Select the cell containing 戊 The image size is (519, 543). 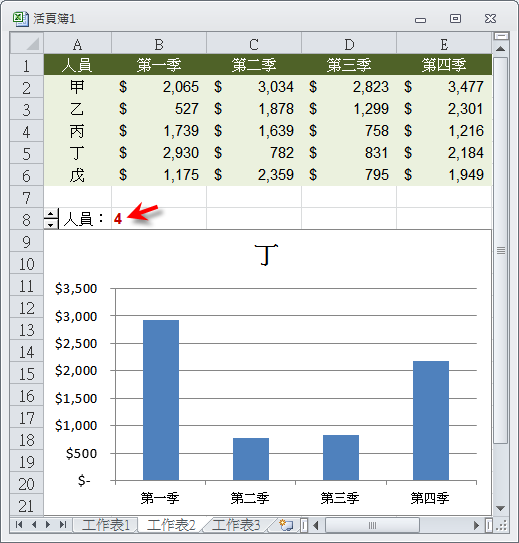pos(78,175)
